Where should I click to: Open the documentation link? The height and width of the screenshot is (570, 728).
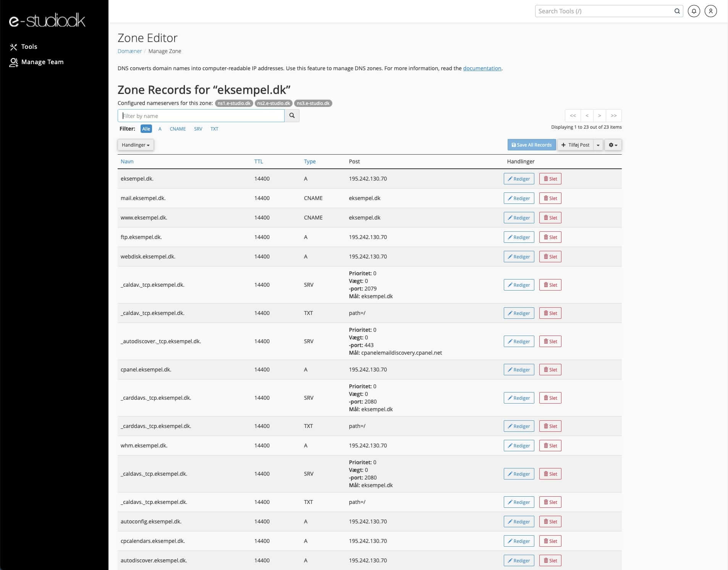(x=482, y=68)
